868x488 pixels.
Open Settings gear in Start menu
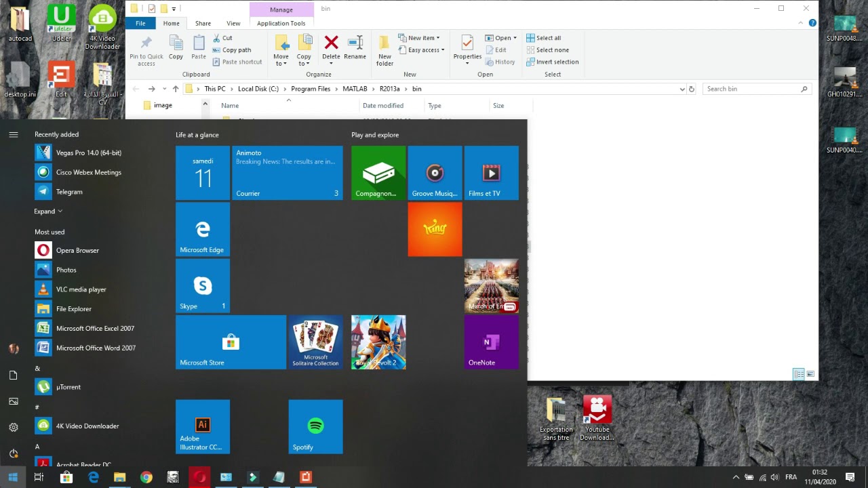tap(14, 427)
